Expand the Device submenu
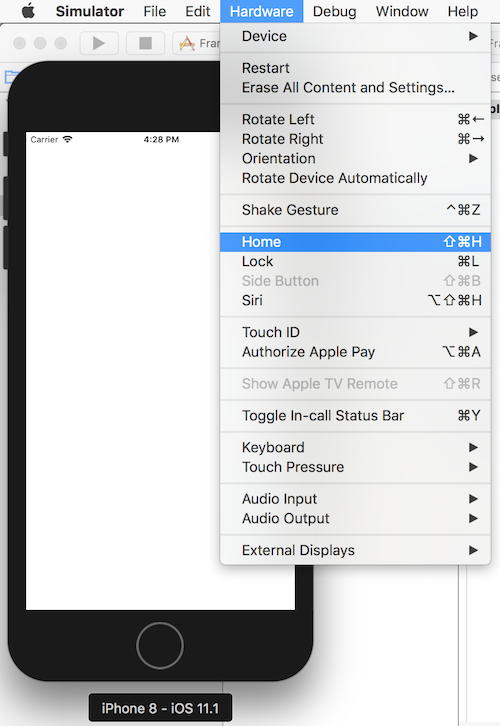This screenshot has height=726, width=500. 355,36
